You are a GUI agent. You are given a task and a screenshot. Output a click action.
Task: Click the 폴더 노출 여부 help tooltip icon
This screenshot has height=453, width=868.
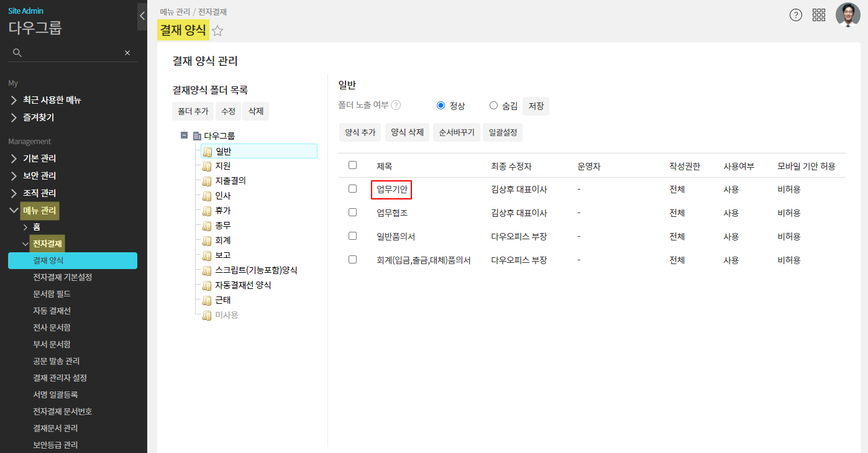[396, 106]
